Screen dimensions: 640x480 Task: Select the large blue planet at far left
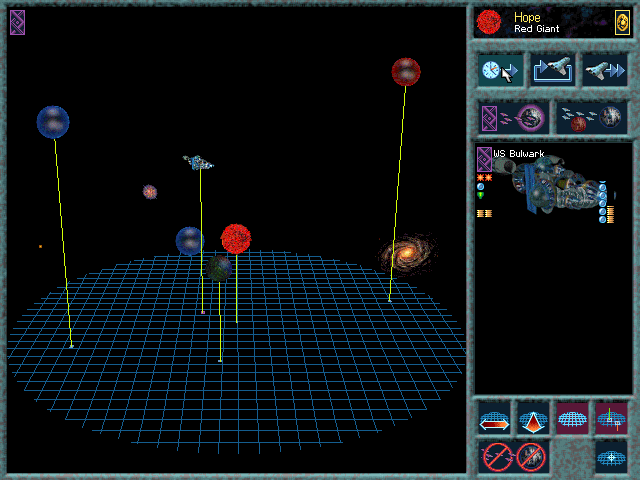click(x=53, y=122)
